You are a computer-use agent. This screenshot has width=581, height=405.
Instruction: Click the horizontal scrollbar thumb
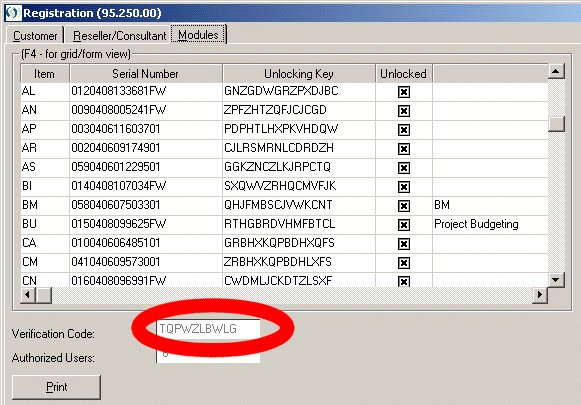coord(44,295)
